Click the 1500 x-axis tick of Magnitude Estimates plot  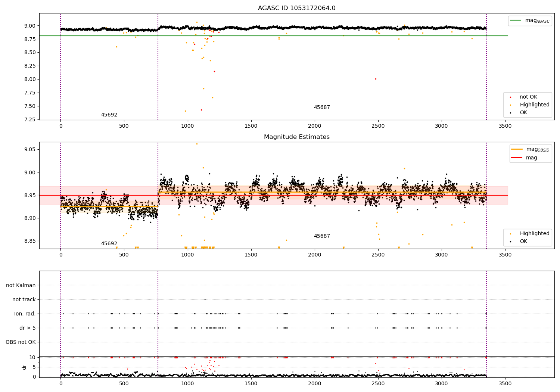[x=251, y=255]
